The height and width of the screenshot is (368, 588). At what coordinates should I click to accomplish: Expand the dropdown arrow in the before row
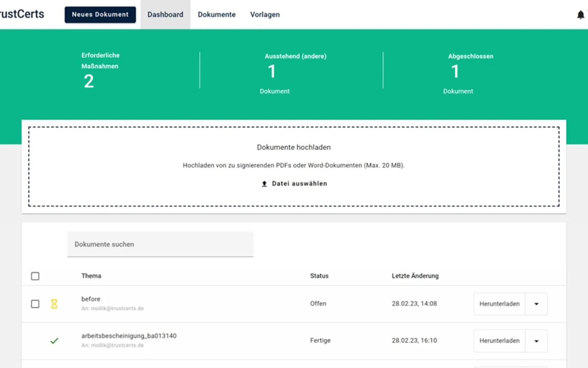pos(537,304)
